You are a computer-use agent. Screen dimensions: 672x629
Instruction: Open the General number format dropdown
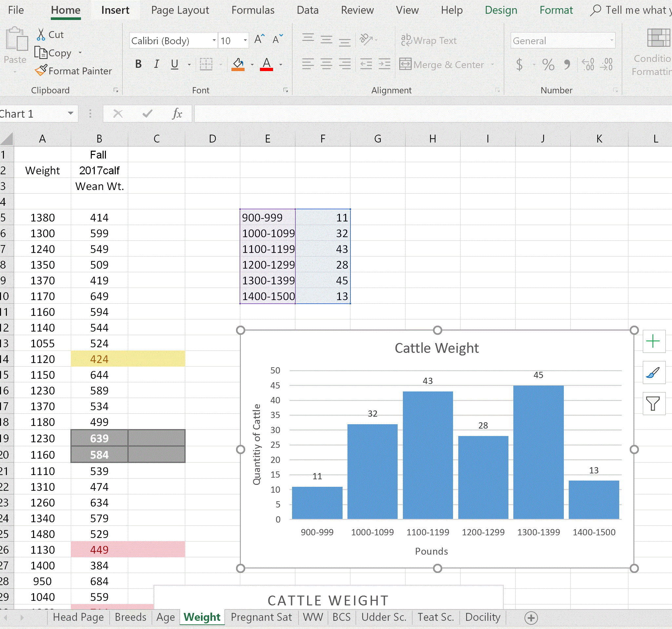pos(611,40)
